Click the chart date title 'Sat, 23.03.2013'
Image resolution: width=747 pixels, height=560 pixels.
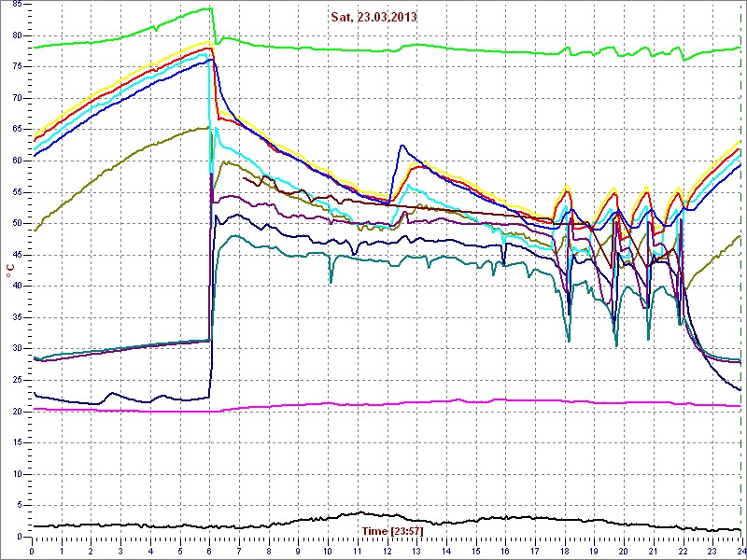click(x=374, y=17)
